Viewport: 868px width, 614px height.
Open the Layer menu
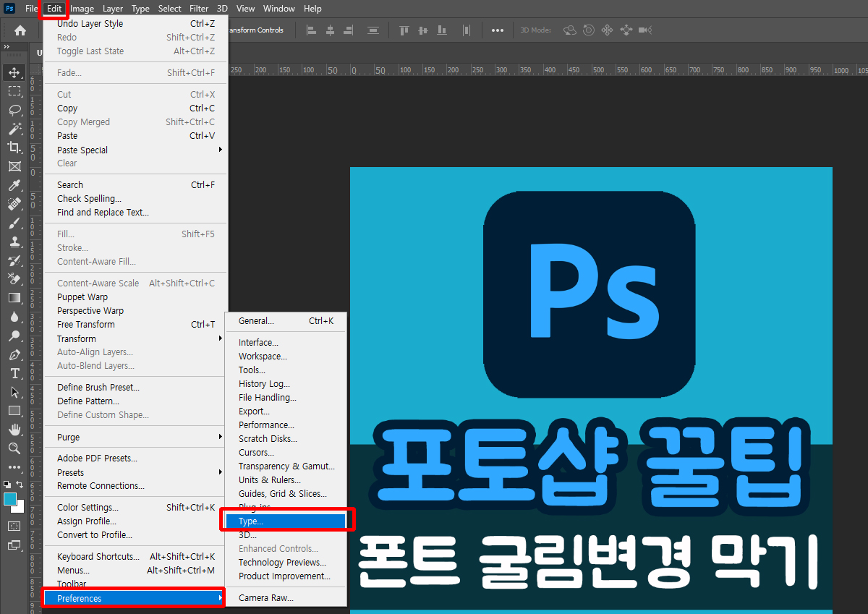112,9
